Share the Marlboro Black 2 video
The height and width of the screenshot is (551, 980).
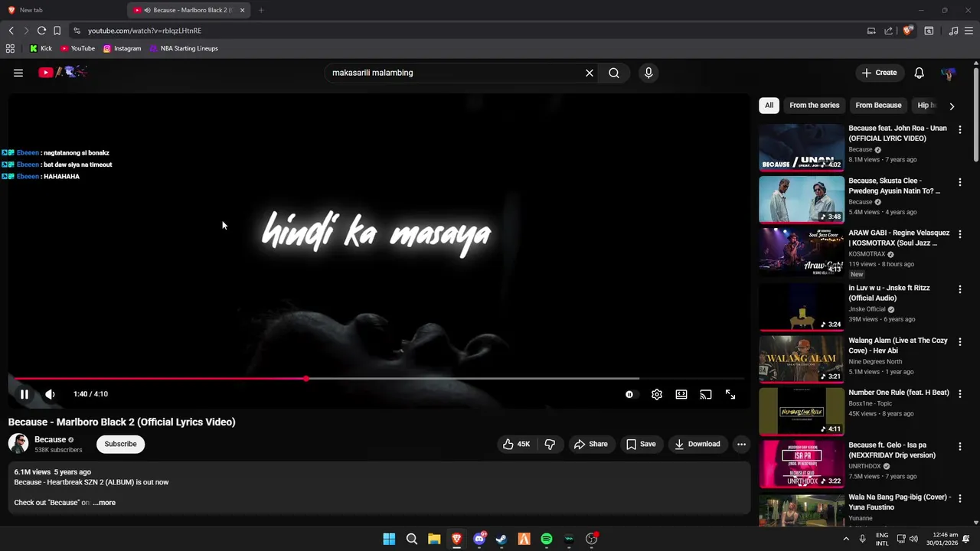pyautogui.click(x=590, y=444)
